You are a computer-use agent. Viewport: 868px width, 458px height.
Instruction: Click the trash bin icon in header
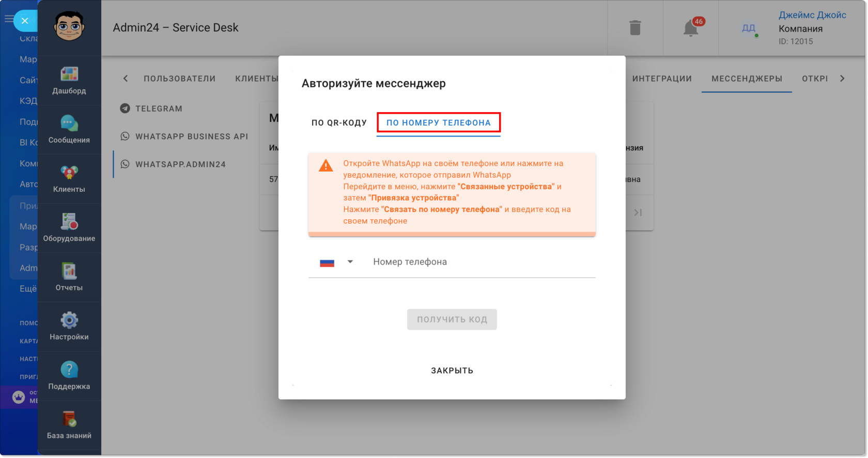635,28
